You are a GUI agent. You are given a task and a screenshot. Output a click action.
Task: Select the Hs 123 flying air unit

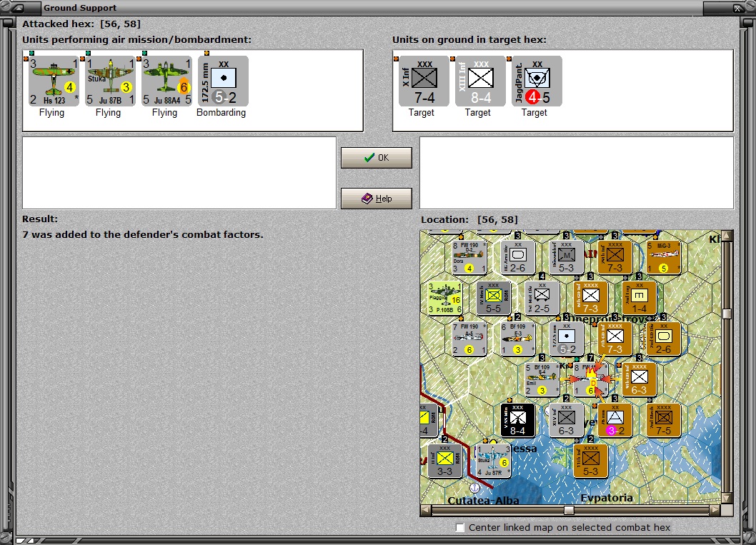tap(51, 81)
